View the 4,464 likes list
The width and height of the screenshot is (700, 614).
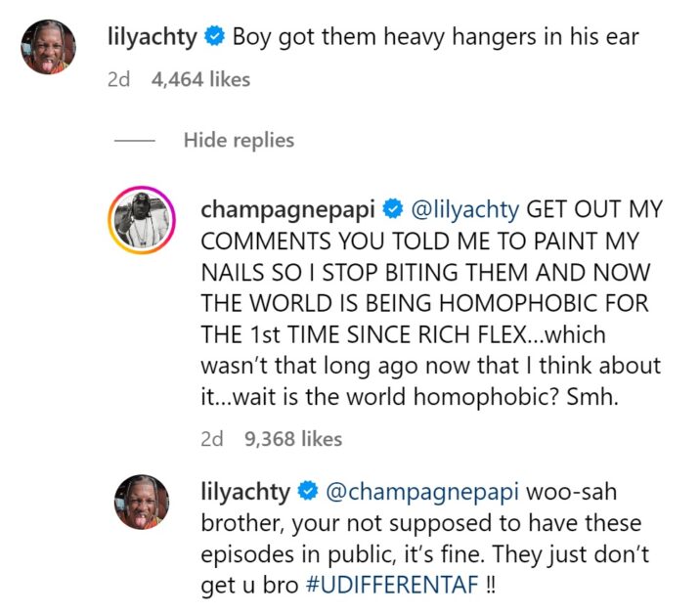200,80
